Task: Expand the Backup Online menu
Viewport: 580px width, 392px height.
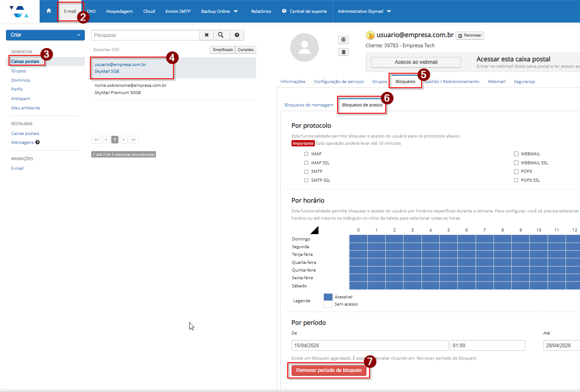Action: (219, 11)
